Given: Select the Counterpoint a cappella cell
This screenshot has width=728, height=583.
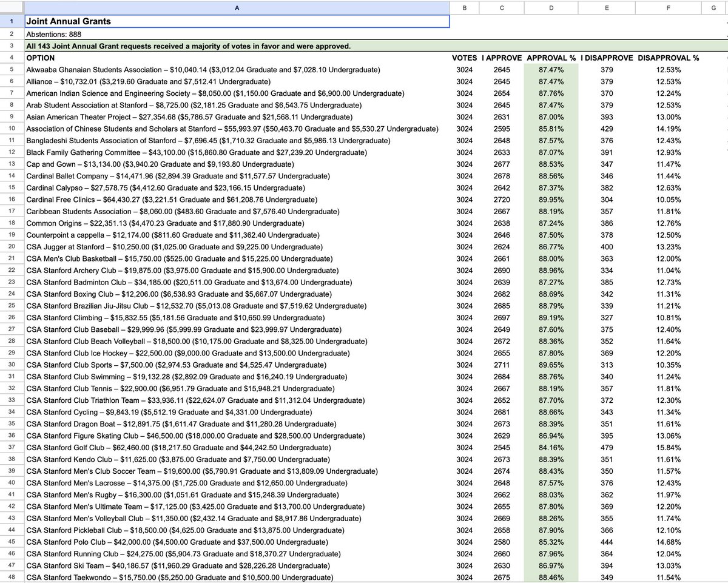Looking at the screenshot, I should (x=237, y=235).
